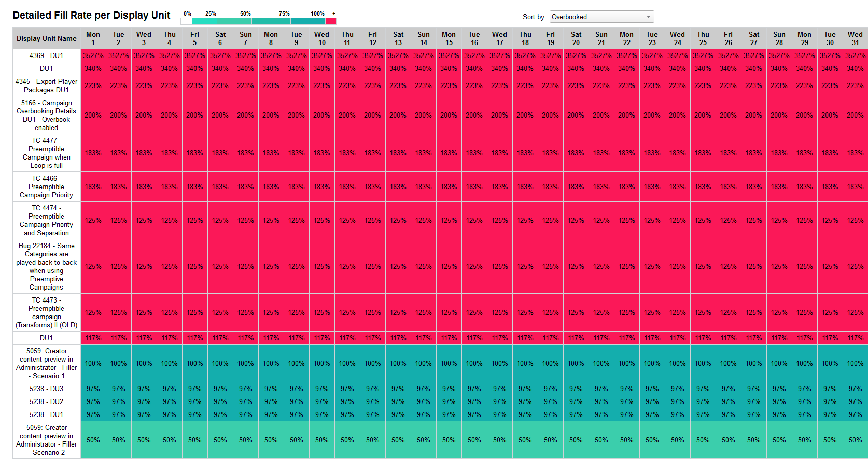868x459 pixels.
Task: Click 5238 - DU3 row's 97% under Thu 11
Action: [x=347, y=389]
